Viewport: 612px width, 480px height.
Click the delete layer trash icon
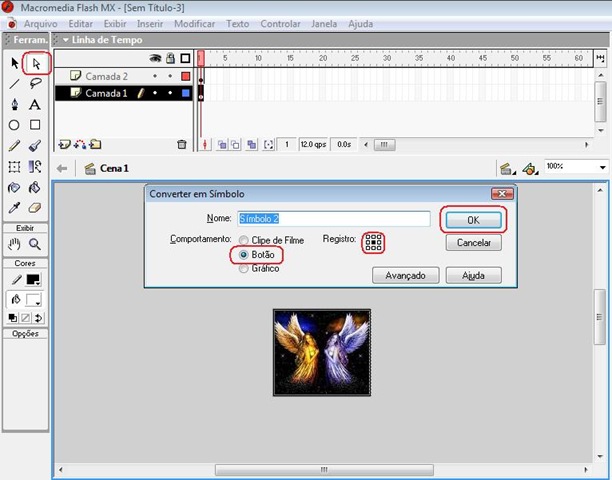[181, 144]
